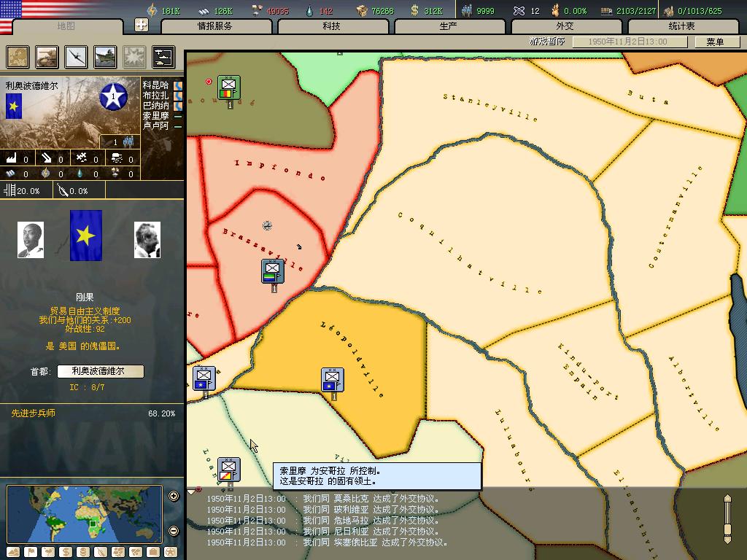
Task: Click the troops count icon showing 1
Action: 128,141
